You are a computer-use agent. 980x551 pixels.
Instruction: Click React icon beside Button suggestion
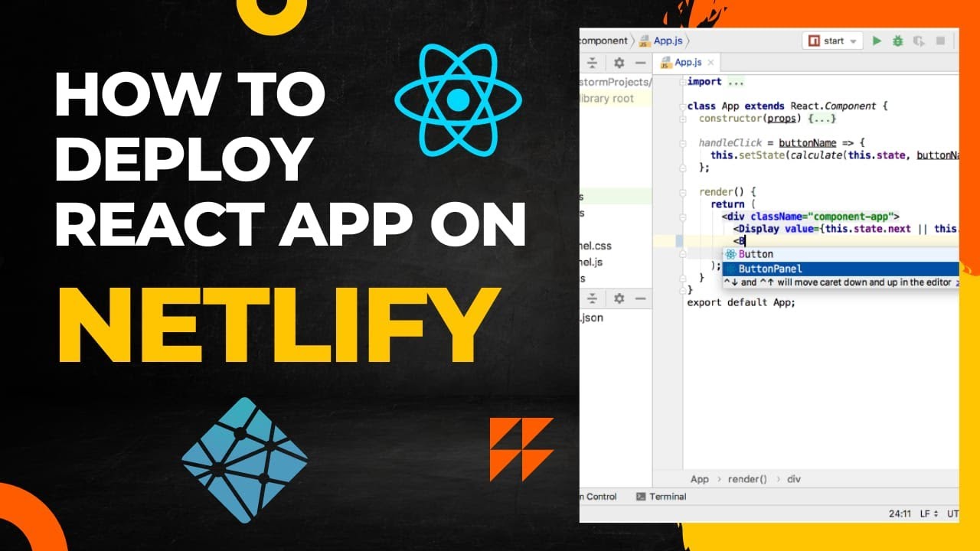click(x=730, y=254)
